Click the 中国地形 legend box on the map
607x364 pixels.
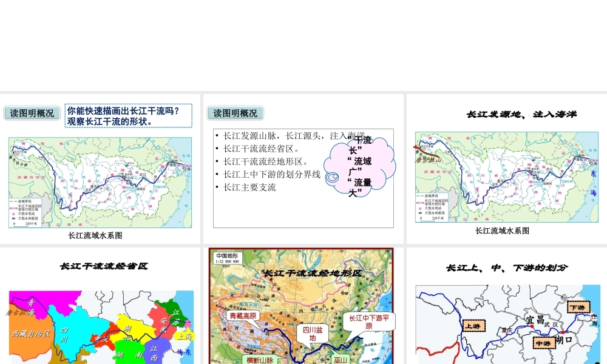coord(228,258)
